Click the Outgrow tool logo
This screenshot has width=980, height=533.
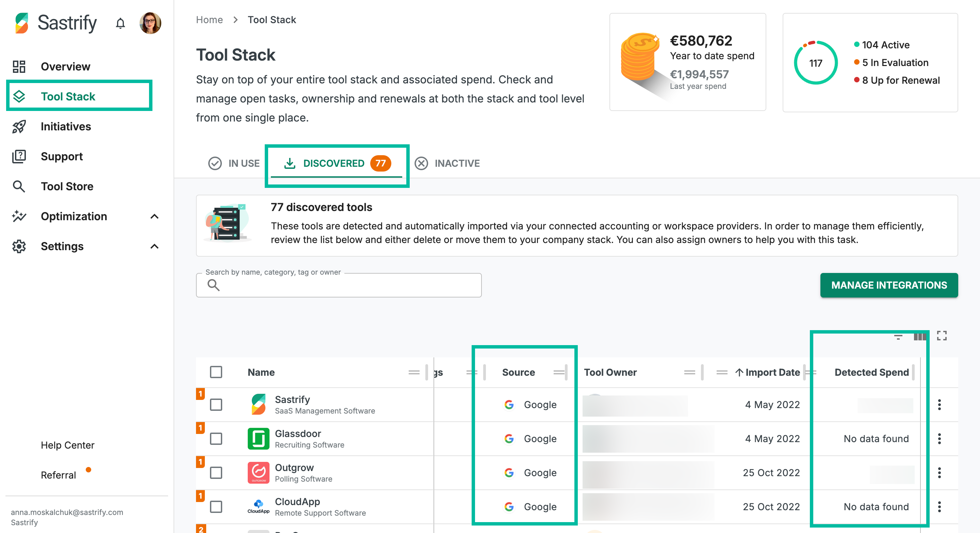click(258, 472)
